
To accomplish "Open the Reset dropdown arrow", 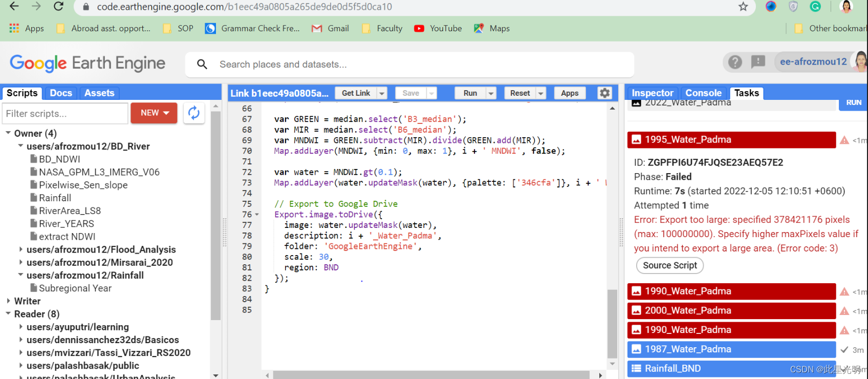I will click(x=541, y=93).
